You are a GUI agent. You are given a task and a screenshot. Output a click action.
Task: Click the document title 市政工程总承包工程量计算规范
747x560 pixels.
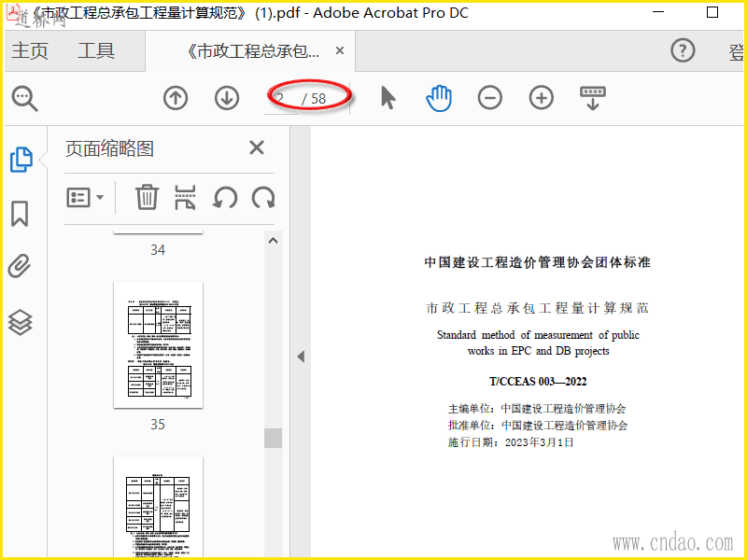tap(538, 308)
